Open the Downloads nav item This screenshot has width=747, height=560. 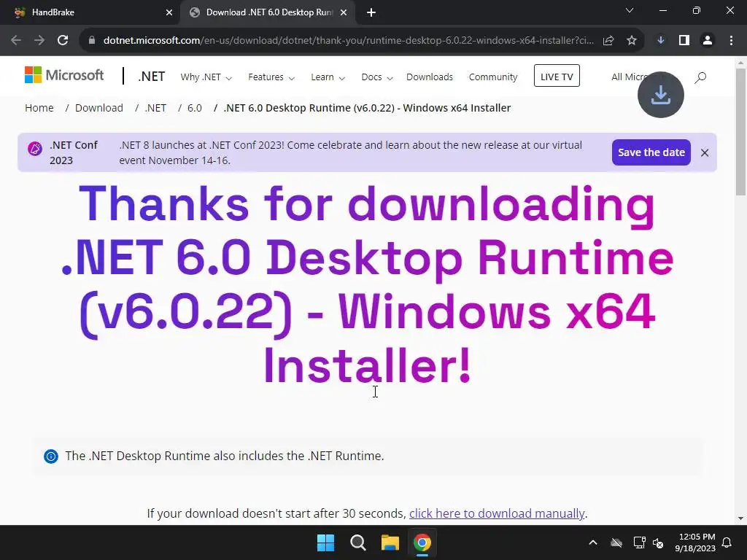click(430, 77)
